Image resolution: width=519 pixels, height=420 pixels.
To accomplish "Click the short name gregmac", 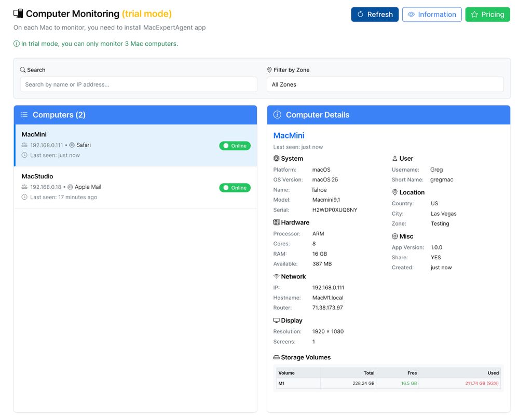I will click(x=442, y=179).
